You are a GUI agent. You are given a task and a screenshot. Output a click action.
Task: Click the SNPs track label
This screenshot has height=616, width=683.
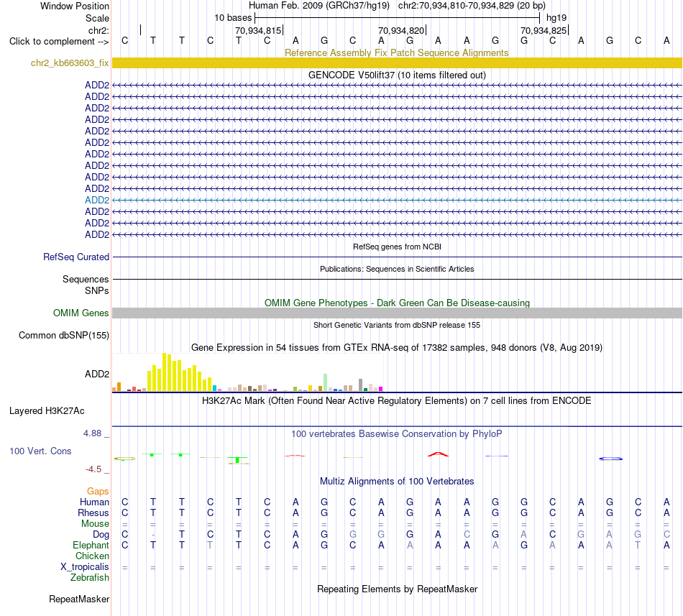[x=97, y=290]
